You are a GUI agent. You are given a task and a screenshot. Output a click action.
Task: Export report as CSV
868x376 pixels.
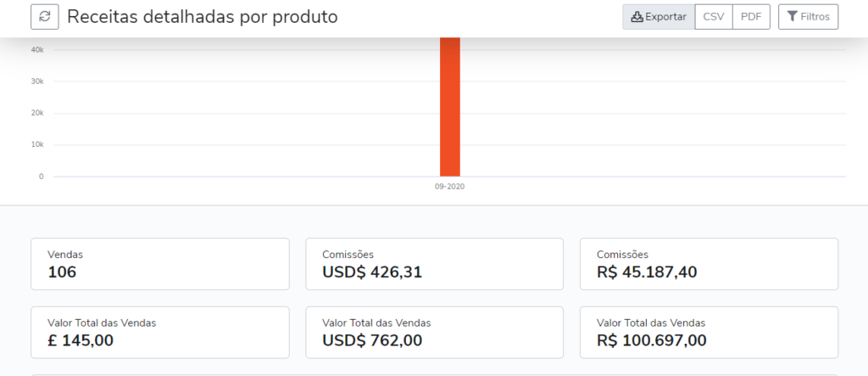[x=714, y=17]
